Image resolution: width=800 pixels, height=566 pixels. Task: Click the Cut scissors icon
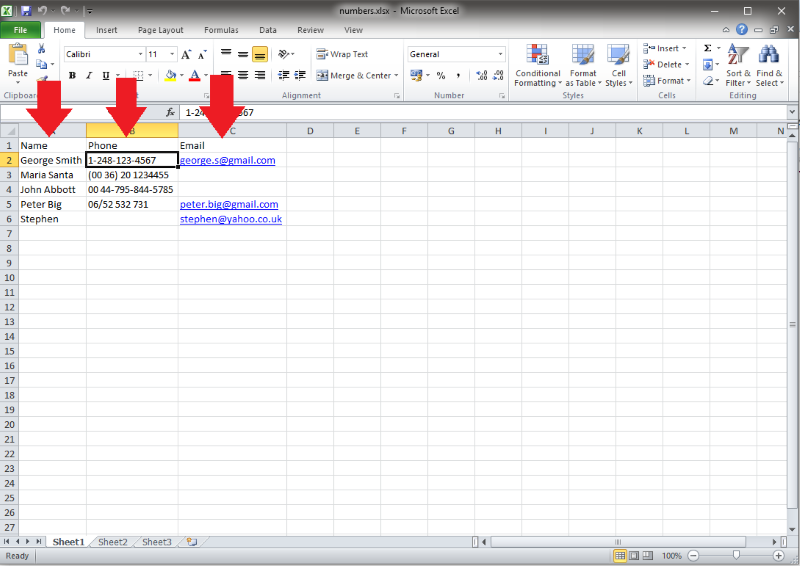(x=41, y=49)
